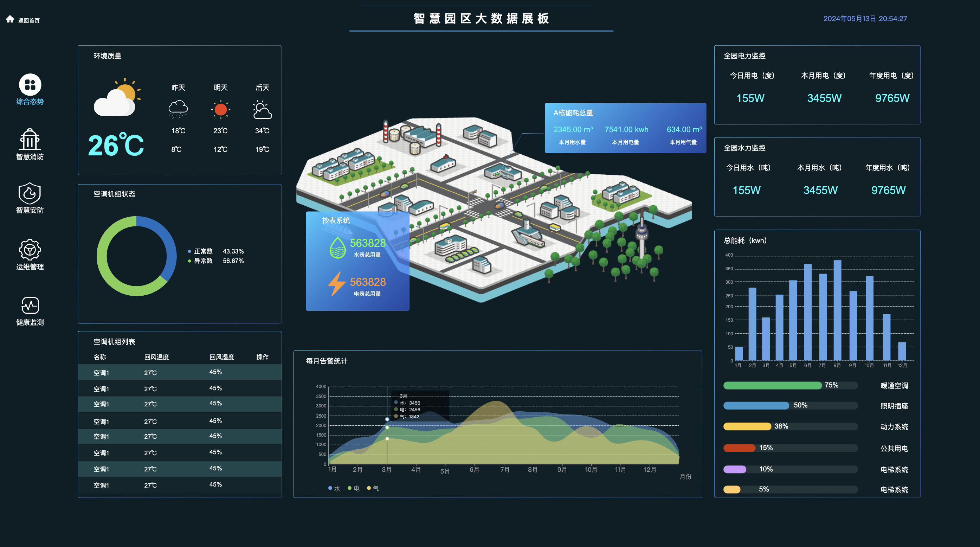This screenshot has width=980, height=547.
Task: Select the 运维管理 menu label
Action: (30, 267)
